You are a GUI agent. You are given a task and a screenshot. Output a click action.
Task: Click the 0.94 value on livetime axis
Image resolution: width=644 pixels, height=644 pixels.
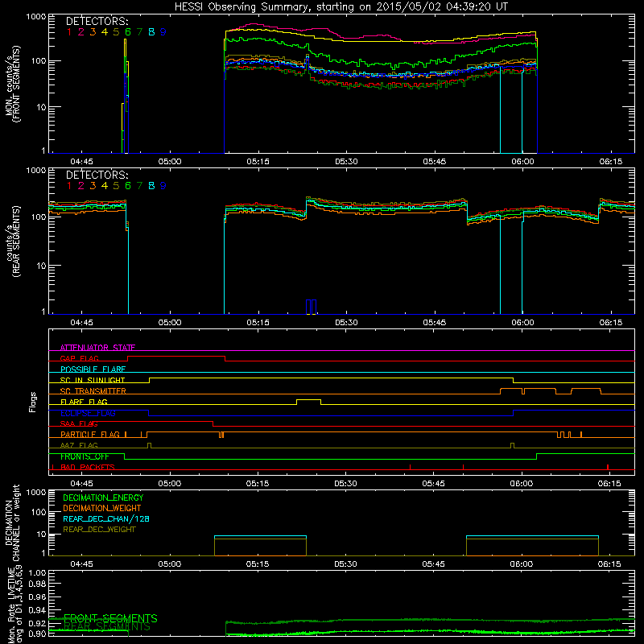pyautogui.click(x=37, y=610)
